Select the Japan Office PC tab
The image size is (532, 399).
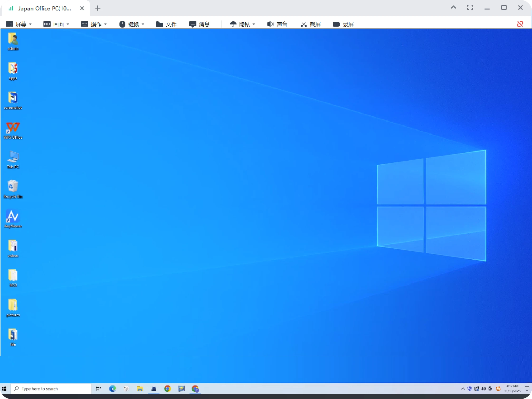click(x=44, y=9)
